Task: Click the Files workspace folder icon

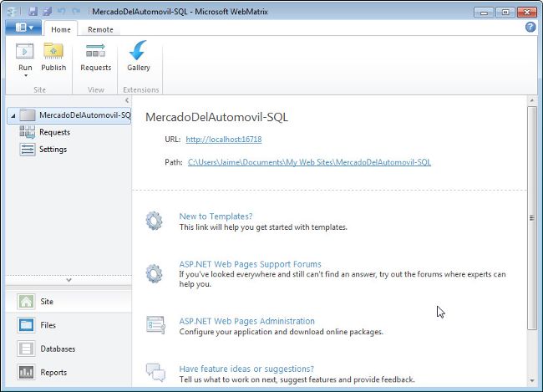Action: point(26,325)
